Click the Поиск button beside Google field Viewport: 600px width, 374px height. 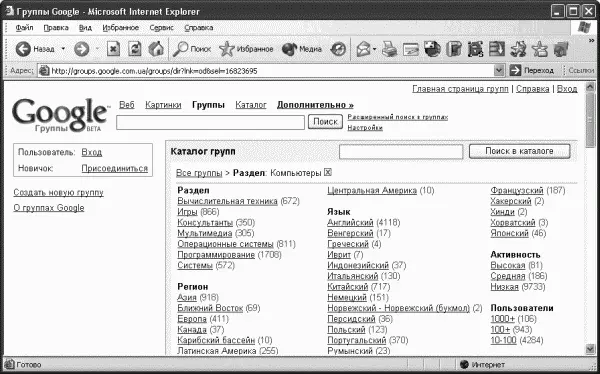pyautogui.click(x=325, y=122)
